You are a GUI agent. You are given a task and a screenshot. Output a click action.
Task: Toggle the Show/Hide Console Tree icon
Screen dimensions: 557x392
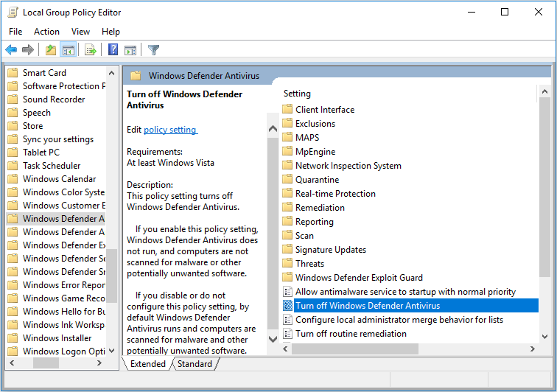69,50
